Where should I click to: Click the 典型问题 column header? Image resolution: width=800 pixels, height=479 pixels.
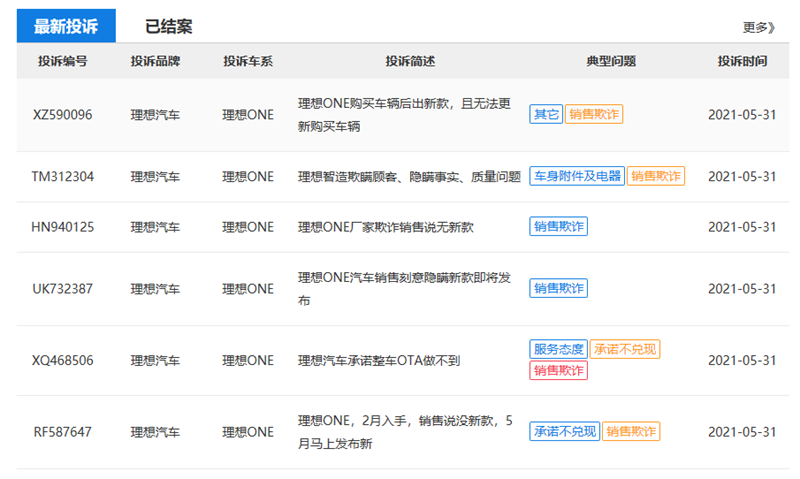tap(610, 61)
